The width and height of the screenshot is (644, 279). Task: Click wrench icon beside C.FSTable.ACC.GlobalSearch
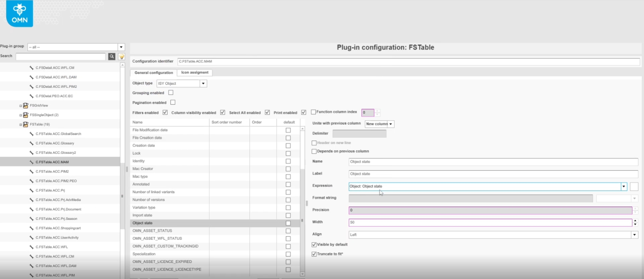coord(31,134)
